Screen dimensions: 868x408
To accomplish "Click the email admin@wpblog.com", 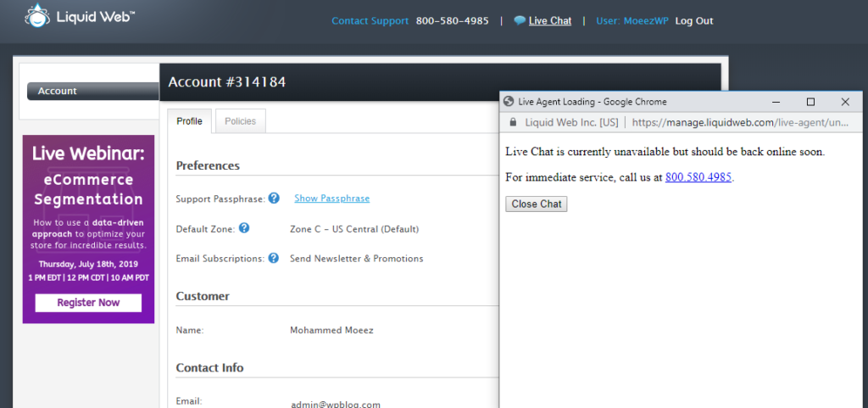I will coord(336,404).
